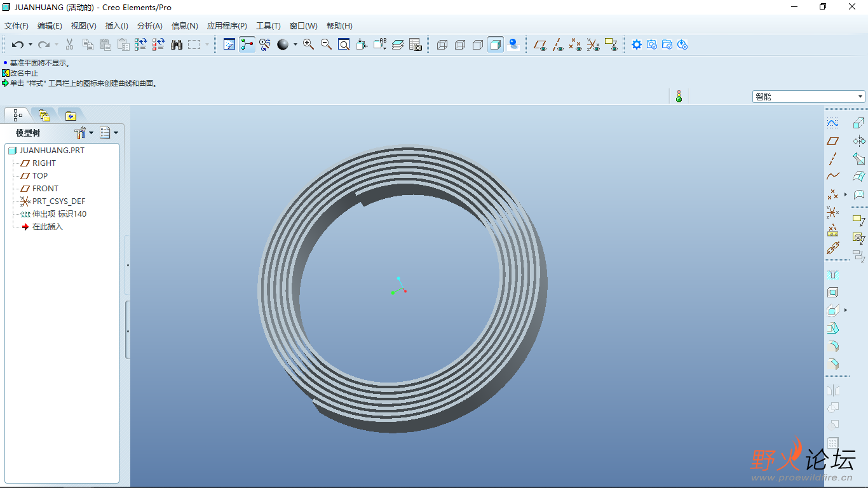Switch to the Model Tree navigator tab
Image resolution: width=868 pixels, height=488 pixels.
point(18,115)
